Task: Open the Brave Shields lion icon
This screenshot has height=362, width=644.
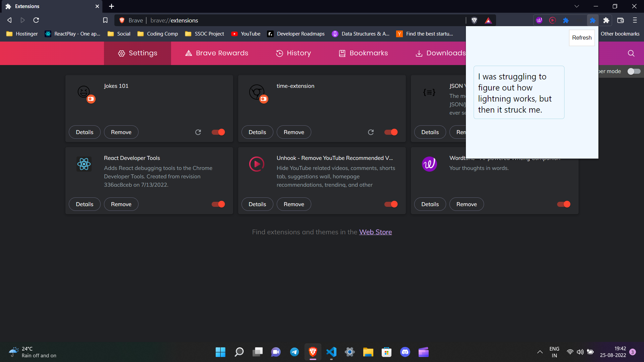Action: pos(474,20)
